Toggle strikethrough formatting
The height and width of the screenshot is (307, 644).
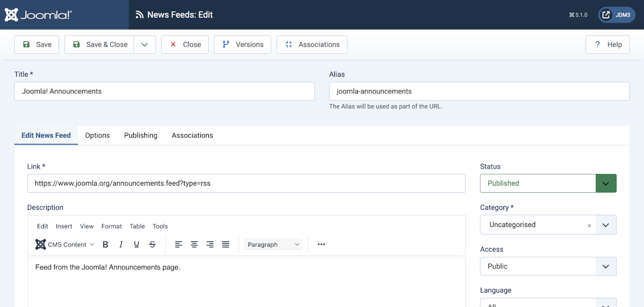[x=152, y=244]
